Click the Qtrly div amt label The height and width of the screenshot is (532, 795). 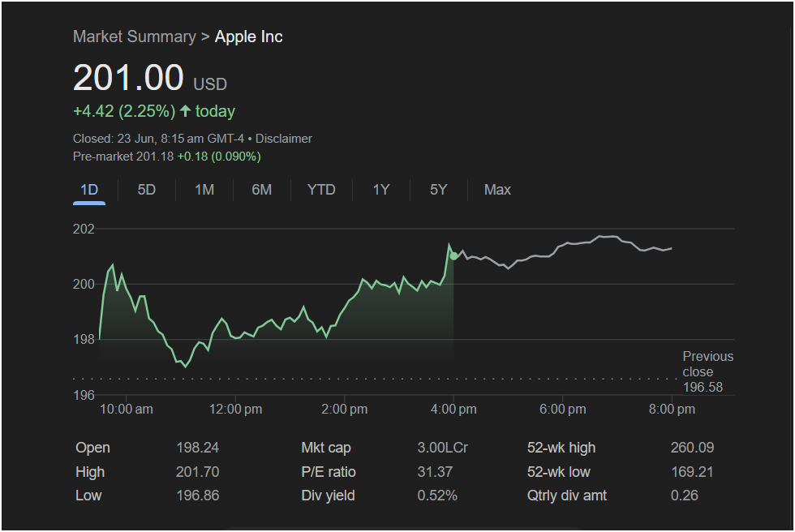tap(567, 496)
